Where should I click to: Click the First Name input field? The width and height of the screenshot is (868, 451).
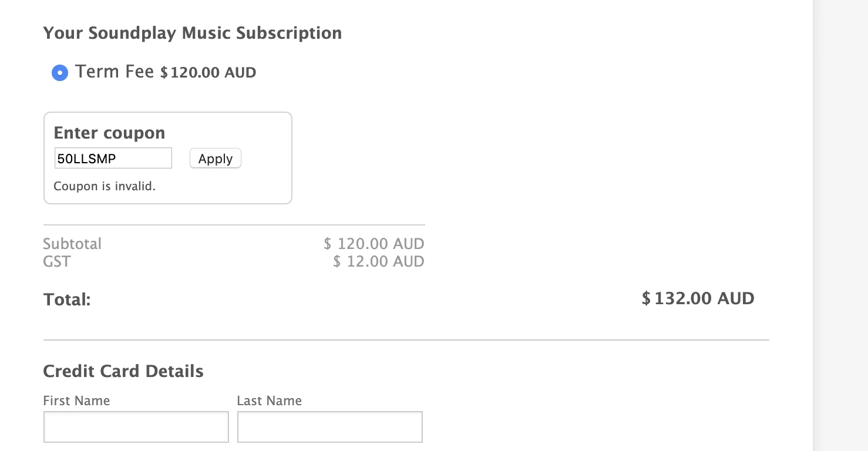136,427
